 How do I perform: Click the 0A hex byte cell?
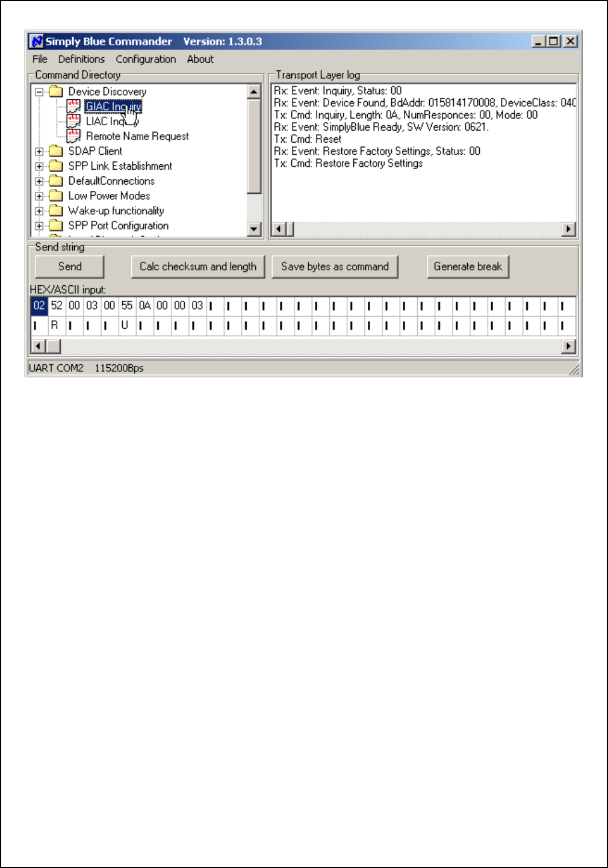(144, 306)
